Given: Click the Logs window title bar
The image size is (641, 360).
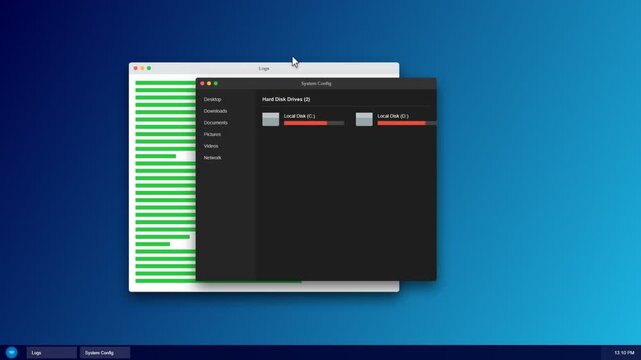Looking at the screenshot, I should 264,68.
